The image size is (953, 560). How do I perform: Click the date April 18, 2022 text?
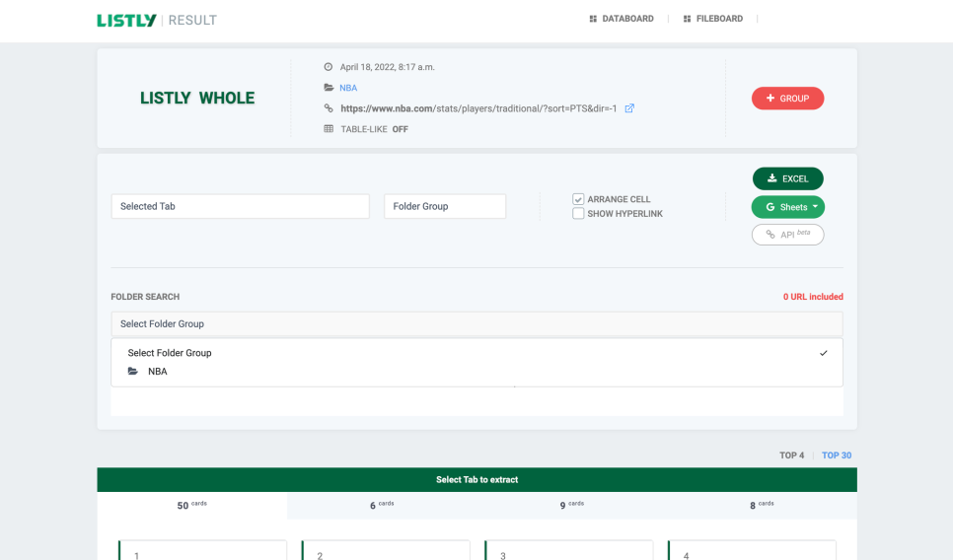(x=387, y=67)
